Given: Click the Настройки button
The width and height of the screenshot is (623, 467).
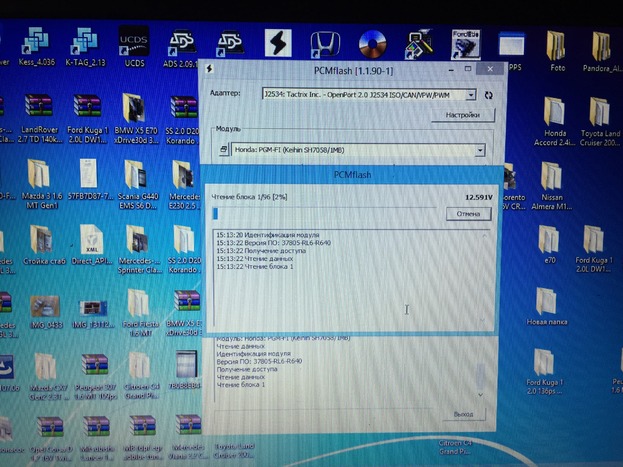Looking at the screenshot, I should 462,115.
